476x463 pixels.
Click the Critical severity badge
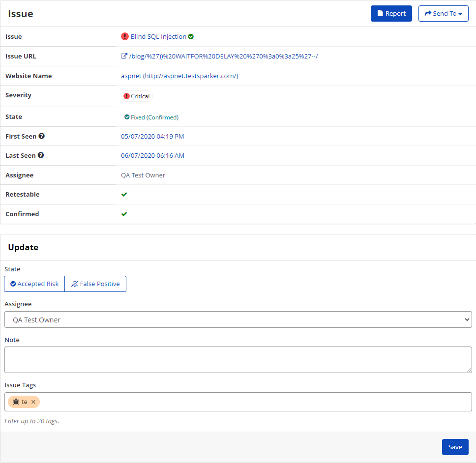pyautogui.click(x=136, y=96)
